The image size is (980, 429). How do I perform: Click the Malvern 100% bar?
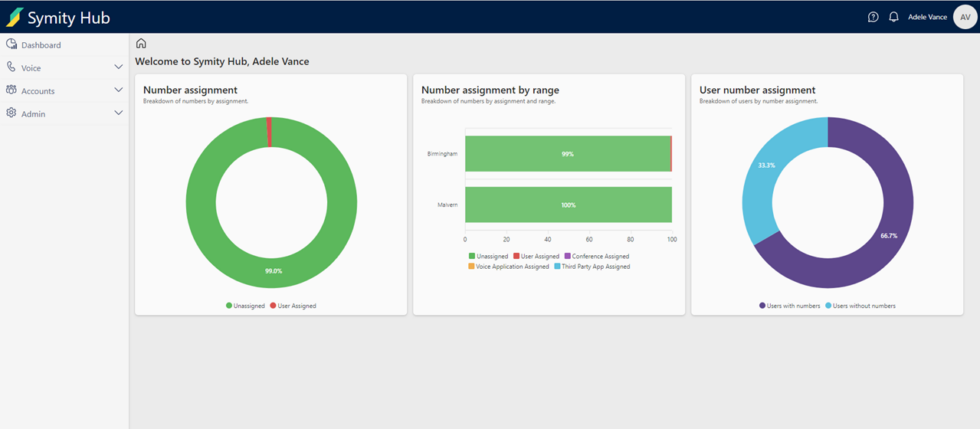(568, 204)
